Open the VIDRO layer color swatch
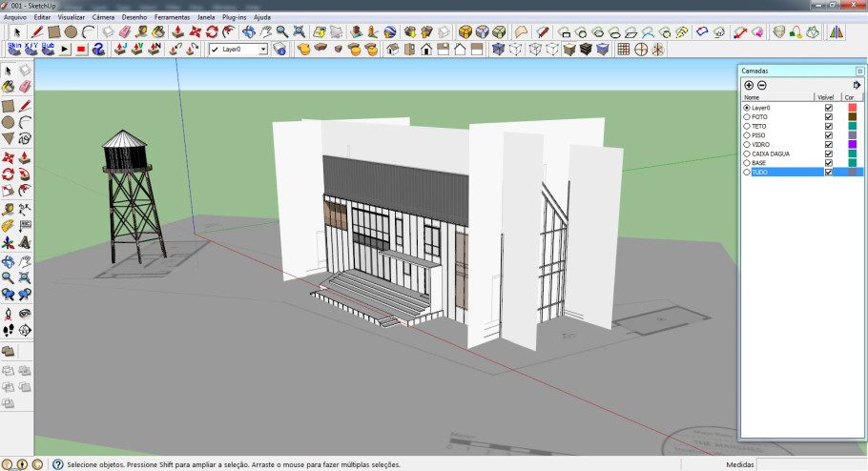 (x=853, y=145)
